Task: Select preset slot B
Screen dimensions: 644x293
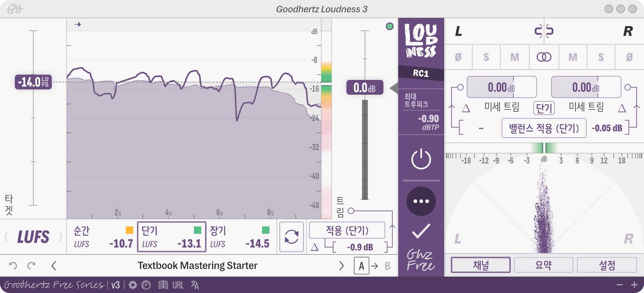Action: point(388,266)
